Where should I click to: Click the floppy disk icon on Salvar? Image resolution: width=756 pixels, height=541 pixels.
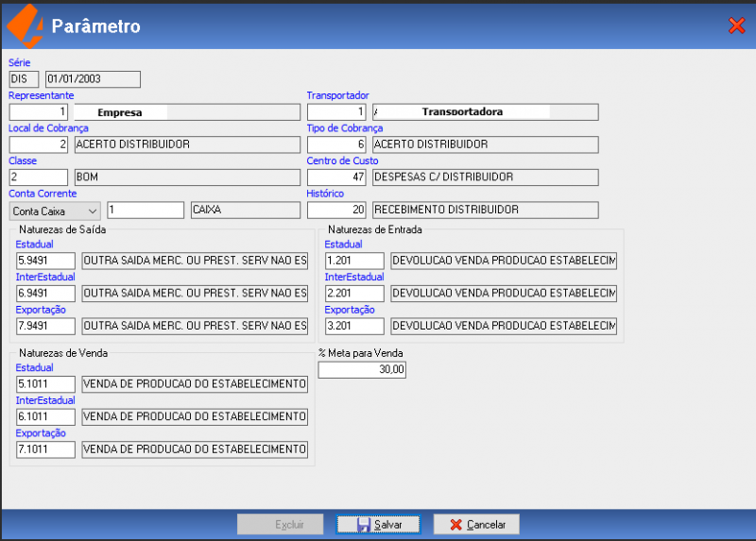(x=364, y=525)
